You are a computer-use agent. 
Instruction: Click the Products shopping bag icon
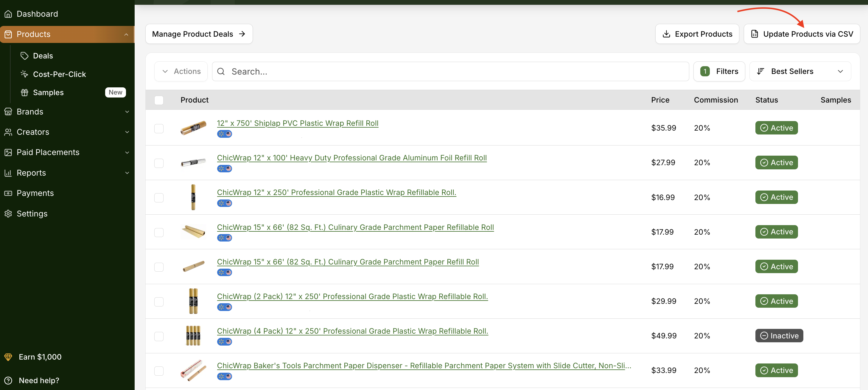[8, 34]
